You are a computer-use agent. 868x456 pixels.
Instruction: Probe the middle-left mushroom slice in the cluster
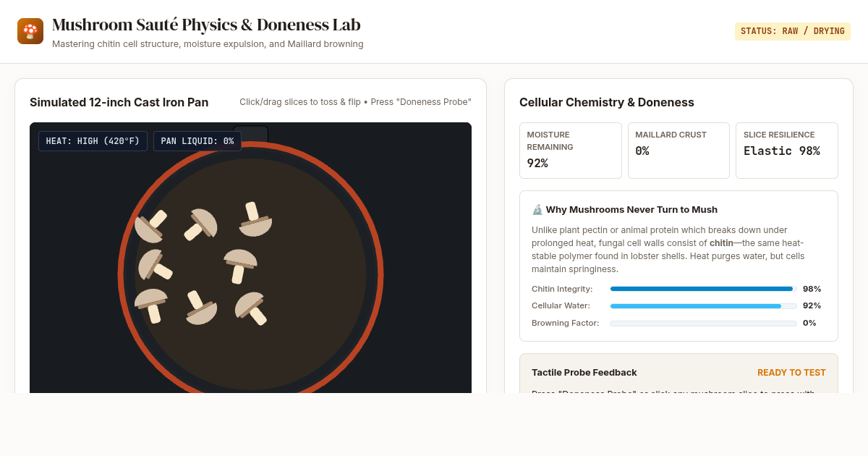tap(155, 265)
